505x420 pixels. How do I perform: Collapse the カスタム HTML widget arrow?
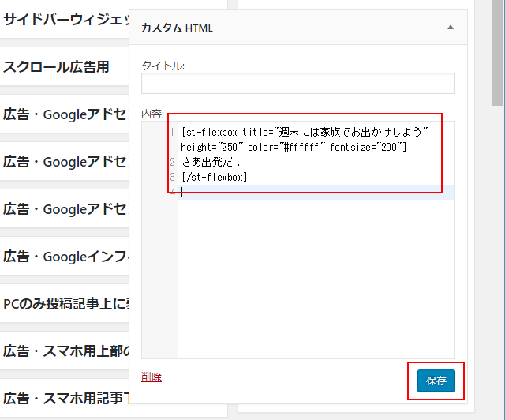point(451,28)
